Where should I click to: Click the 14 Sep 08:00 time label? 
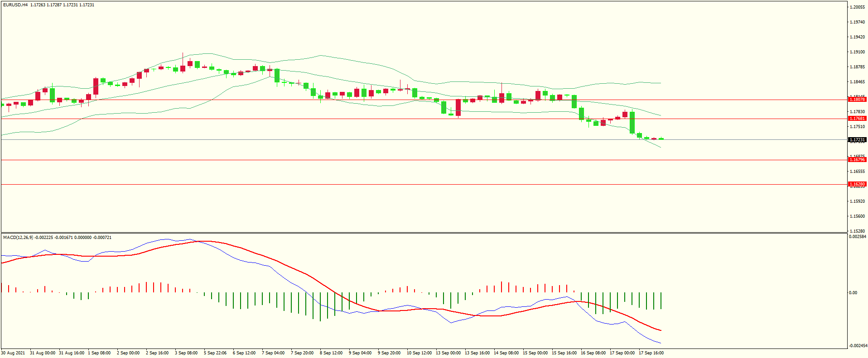tap(506, 353)
